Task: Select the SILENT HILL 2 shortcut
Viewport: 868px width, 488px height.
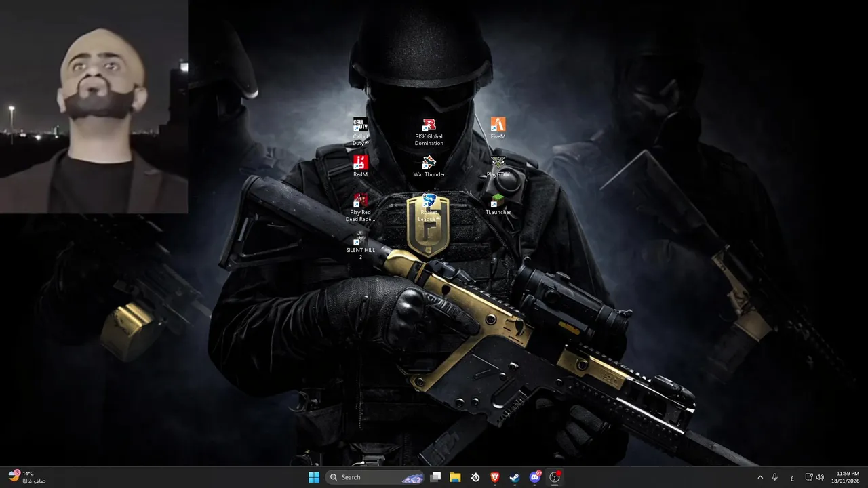Action: click(x=360, y=245)
